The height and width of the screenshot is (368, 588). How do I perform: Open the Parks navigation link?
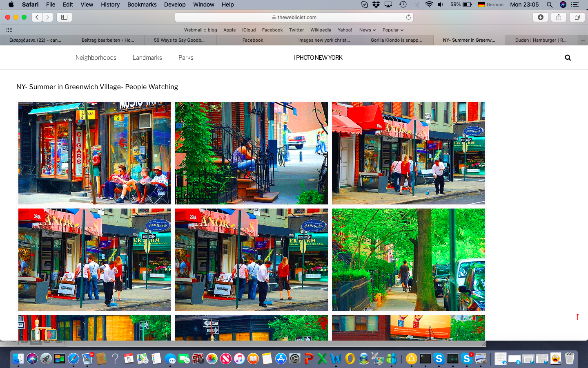coord(186,58)
